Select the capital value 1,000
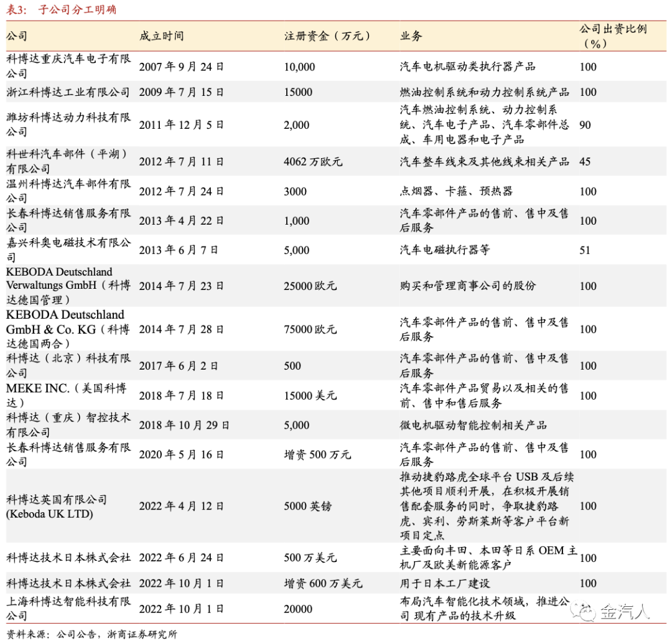The image size is (672, 641). (x=297, y=221)
